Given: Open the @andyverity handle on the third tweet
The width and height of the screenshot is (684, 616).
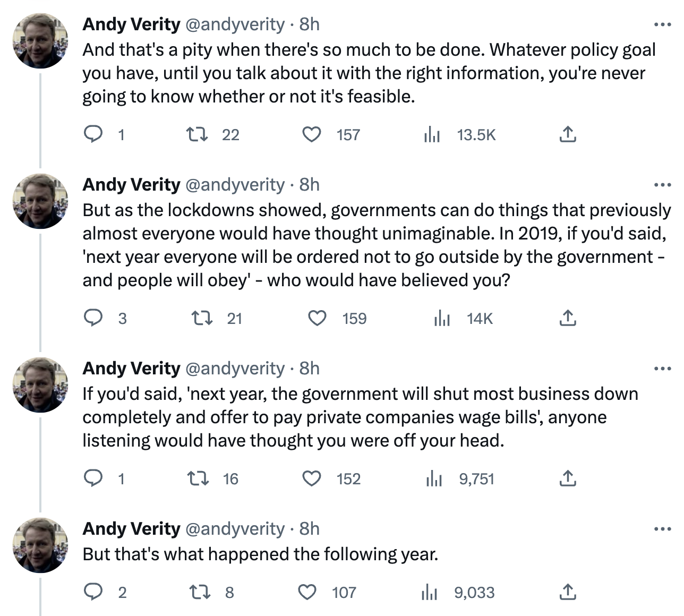Looking at the screenshot, I should pos(235,368).
